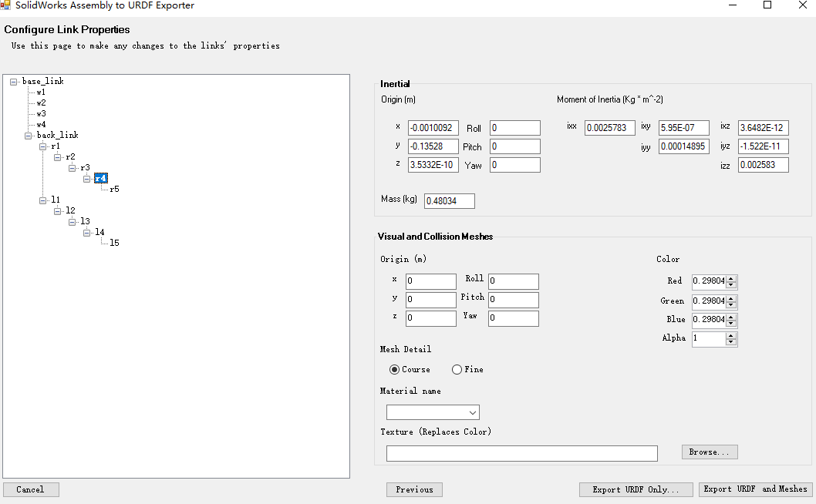Select the highlighted r4 link icon
Screen dimensions: 816x504
[x=100, y=178]
